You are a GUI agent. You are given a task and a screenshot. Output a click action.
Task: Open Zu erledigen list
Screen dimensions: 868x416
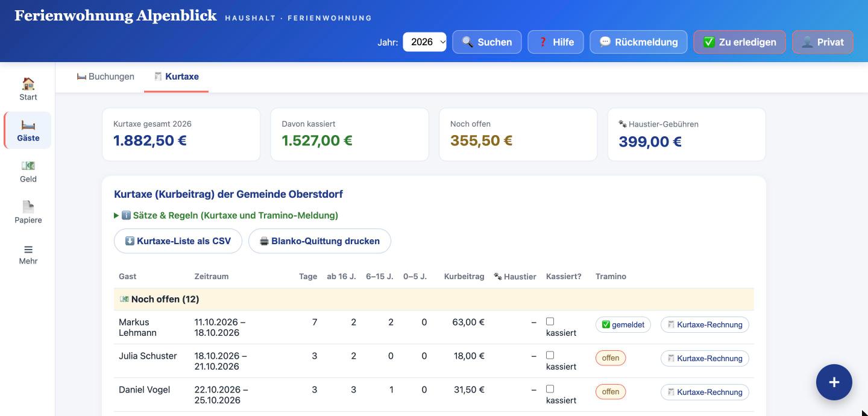pos(740,42)
